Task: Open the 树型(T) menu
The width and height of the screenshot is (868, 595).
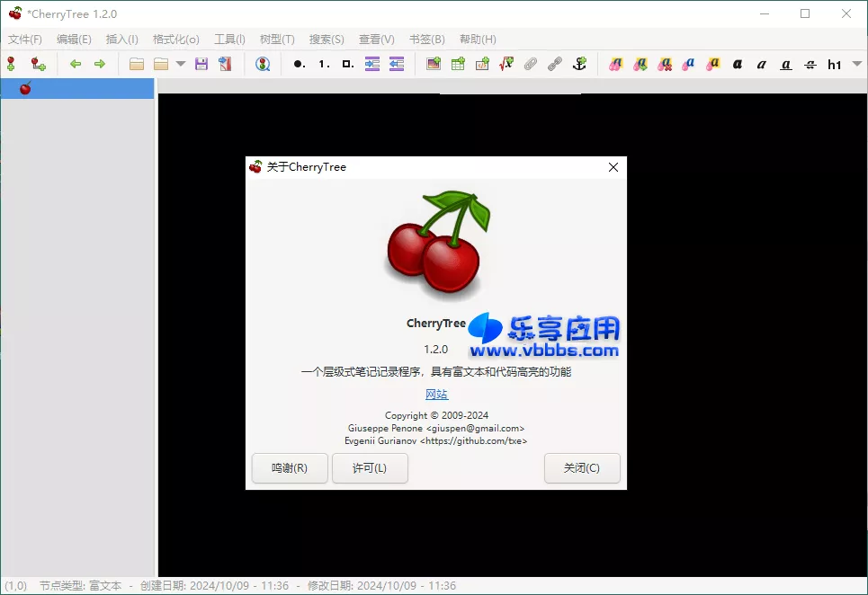Action: [x=277, y=39]
